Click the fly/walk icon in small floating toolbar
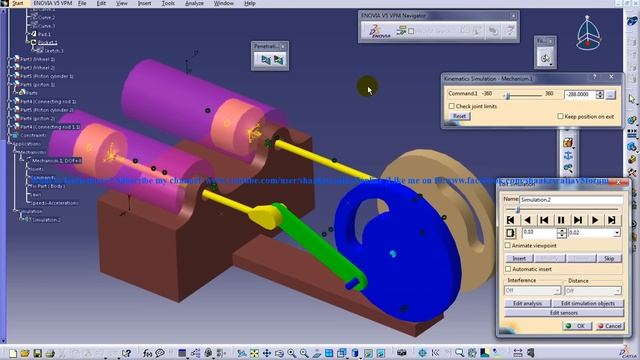 coord(546,58)
